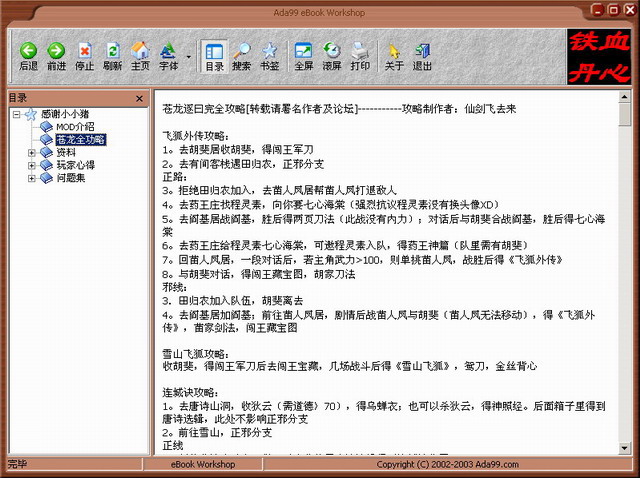This screenshot has height=478, width=640.
Task: Open the 搜索 (Search) panel icon
Action: [x=241, y=56]
